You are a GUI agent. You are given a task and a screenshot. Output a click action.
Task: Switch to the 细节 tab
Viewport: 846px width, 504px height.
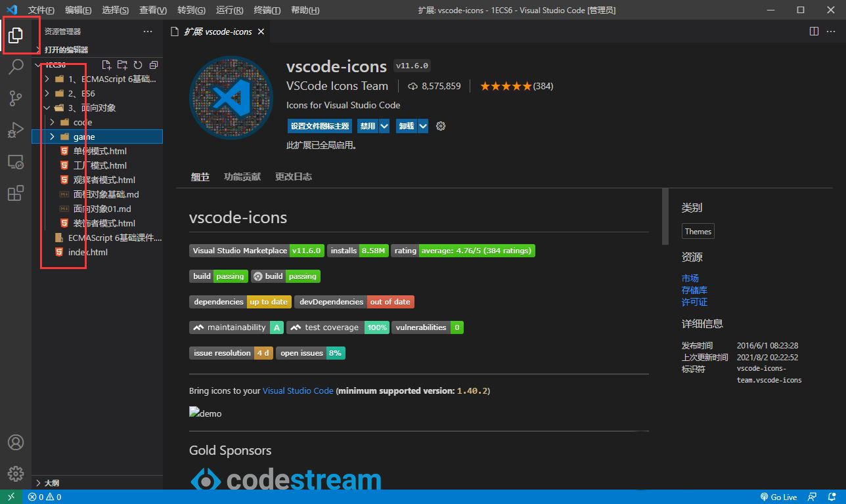[200, 177]
